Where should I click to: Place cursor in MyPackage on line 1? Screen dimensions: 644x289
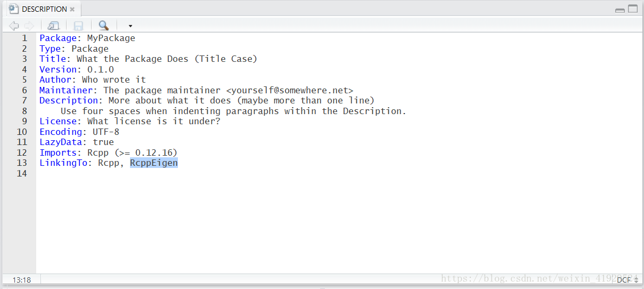click(111, 38)
